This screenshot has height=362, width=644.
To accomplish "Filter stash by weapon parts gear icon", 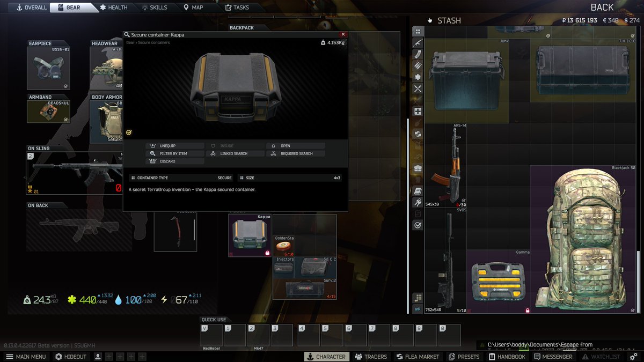I will pyautogui.click(x=418, y=77).
